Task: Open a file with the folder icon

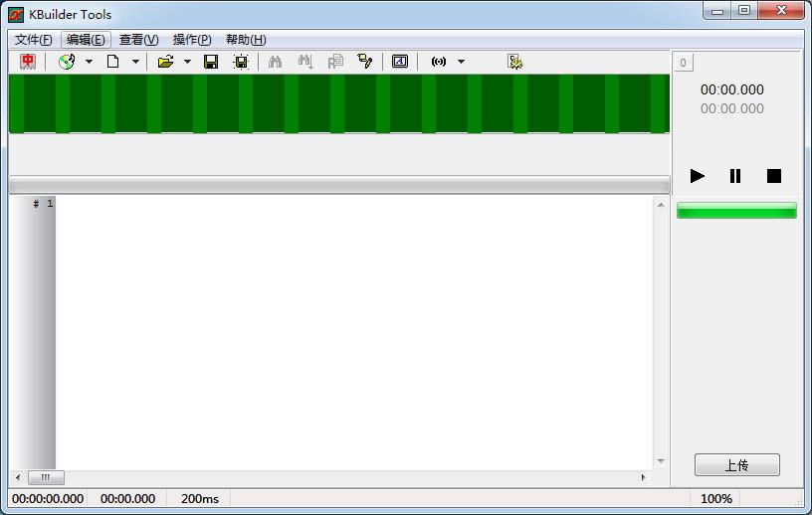Action: click(166, 62)
